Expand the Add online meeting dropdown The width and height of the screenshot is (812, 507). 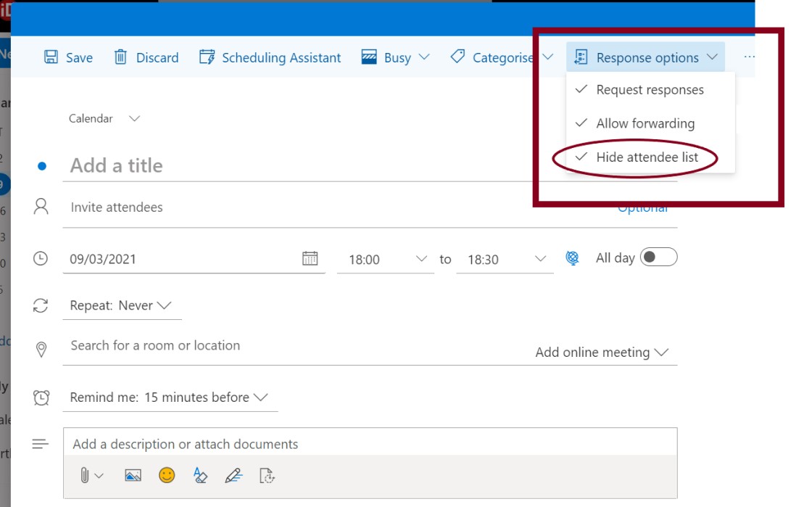tap(601, 353)
